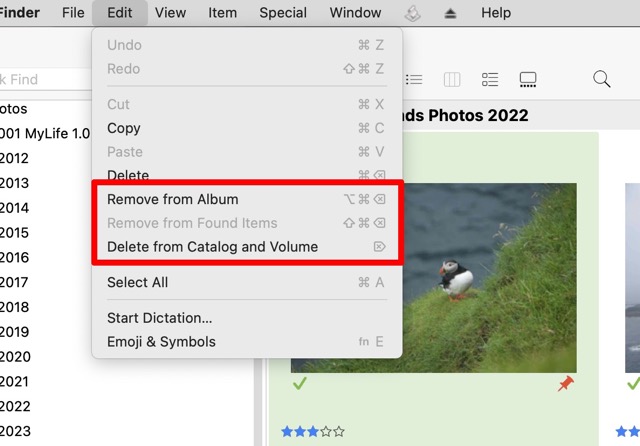Viewport: 640px width, 446px height.
Task: Select the 2023 folder in sidebar
Action: [15, 431]
